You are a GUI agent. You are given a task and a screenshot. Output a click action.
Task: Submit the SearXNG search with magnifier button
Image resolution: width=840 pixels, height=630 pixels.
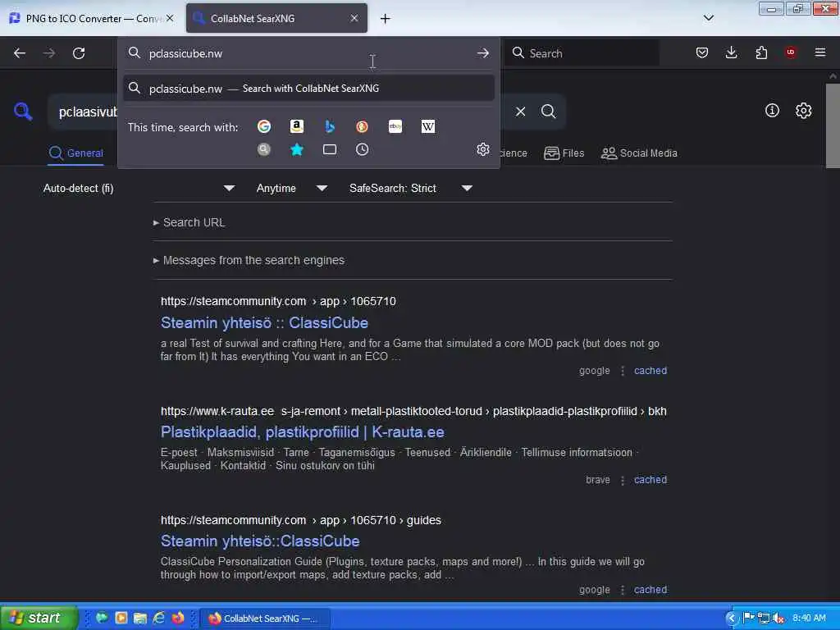pyautogui.click(x=548, y=112)
